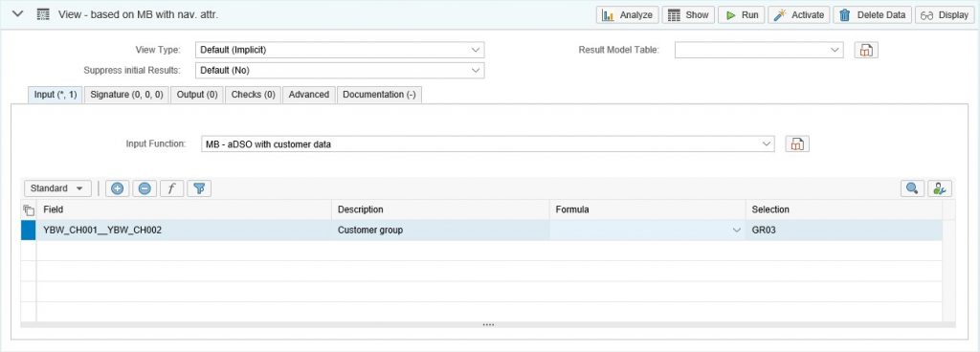Open the View Type dropdown
Image resolution: width=980 pixels, height=352 pixels.
click(340, 50)
